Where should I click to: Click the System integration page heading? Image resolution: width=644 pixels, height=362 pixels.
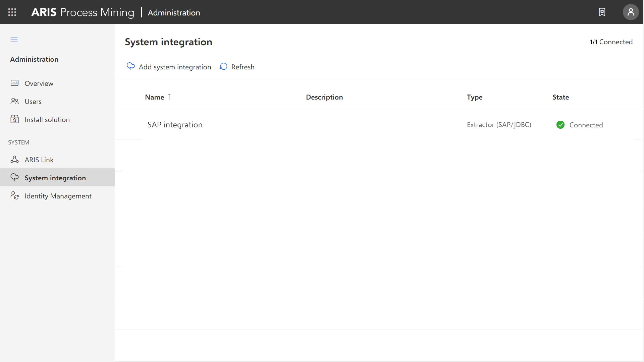coord(168,42)
